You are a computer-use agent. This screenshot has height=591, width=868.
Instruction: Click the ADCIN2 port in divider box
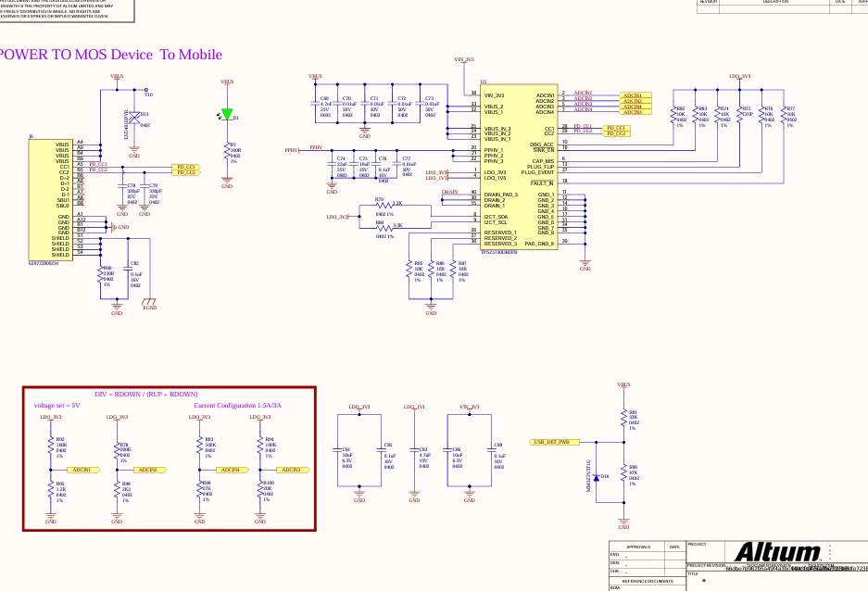pyautogui.click(x=149, y=470)
